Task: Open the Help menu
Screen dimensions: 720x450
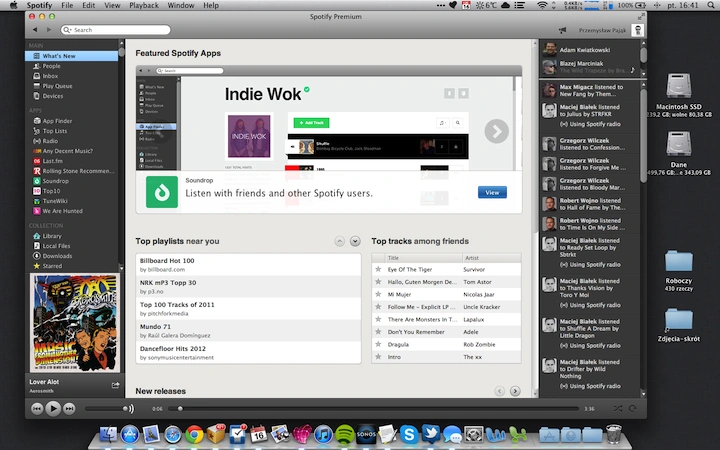Action: [211, 6]
